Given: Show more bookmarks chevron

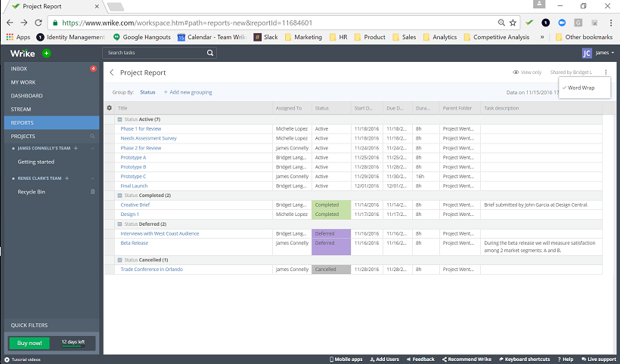Looking at the screenshot, I should click(541, 37).
